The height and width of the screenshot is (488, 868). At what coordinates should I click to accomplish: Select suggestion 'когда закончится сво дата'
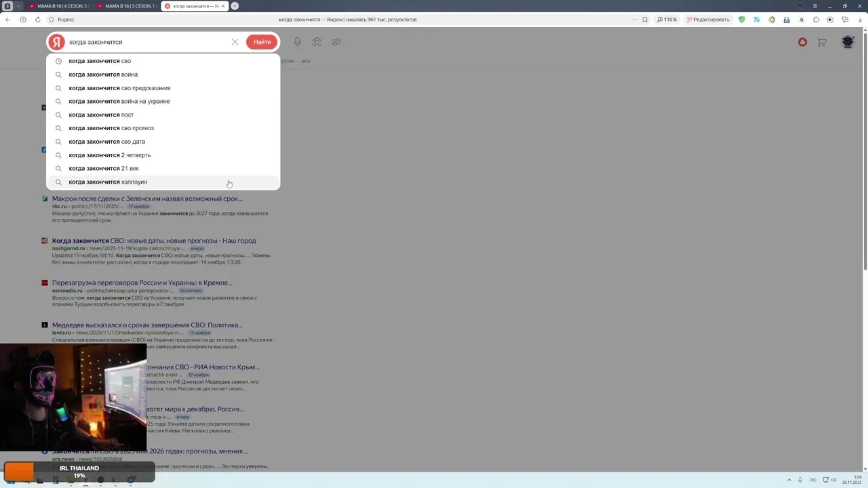163,142
